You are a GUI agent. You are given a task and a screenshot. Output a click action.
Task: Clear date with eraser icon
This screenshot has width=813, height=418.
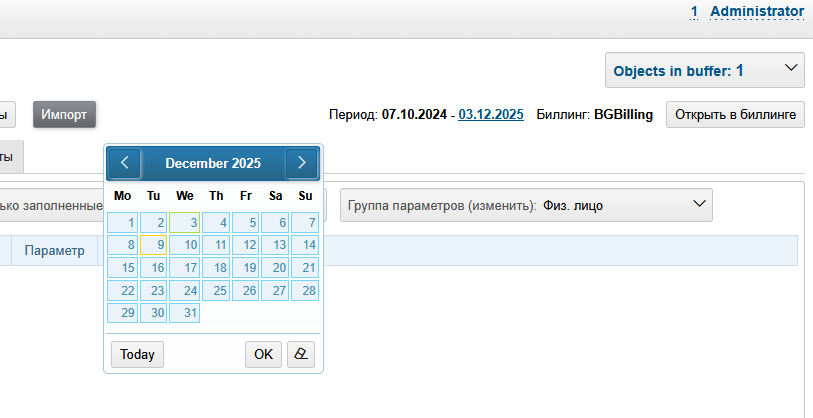[300, 354]
